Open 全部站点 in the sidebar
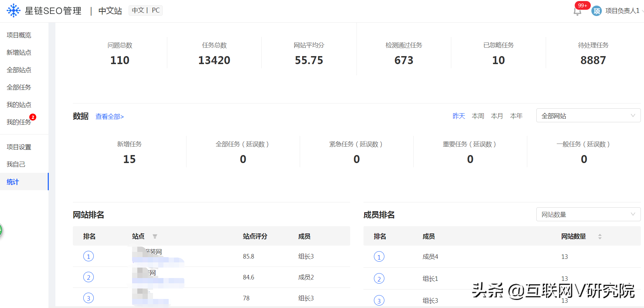The width and height of the screenshot is (644, 308). pyautogui.click(x=19, y=70)
